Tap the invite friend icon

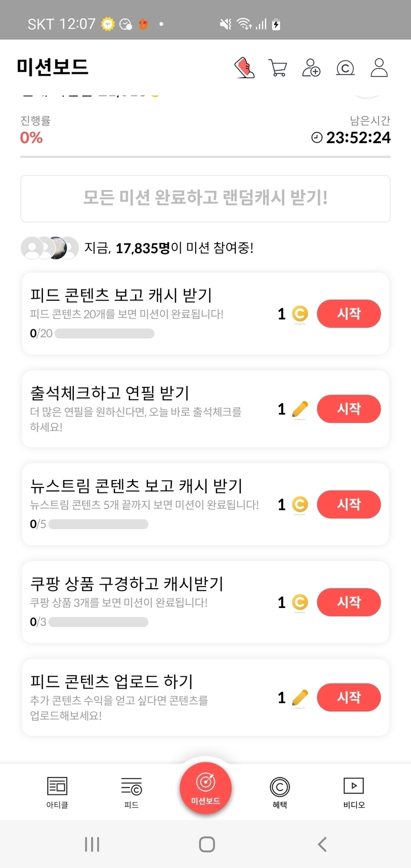click(x=311, y=68)
